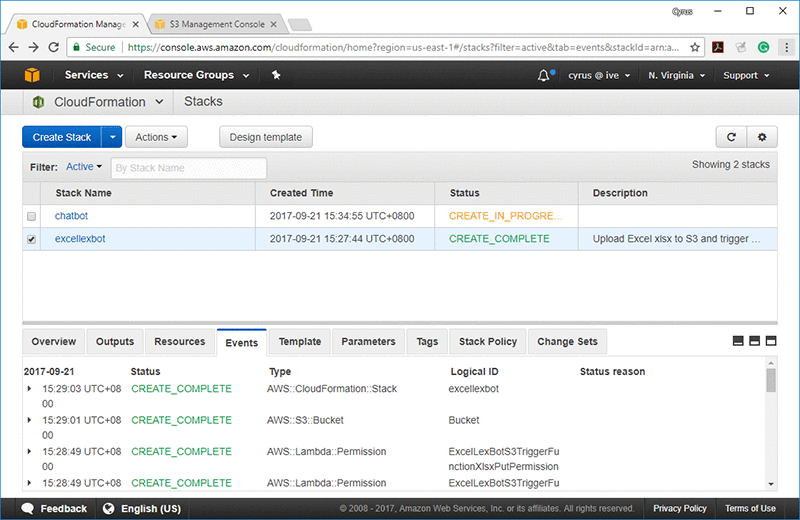Image resolution: width=800 pixels, height=520 pixels.
Task: Open stack list settings gear
Action: (762, 137)
